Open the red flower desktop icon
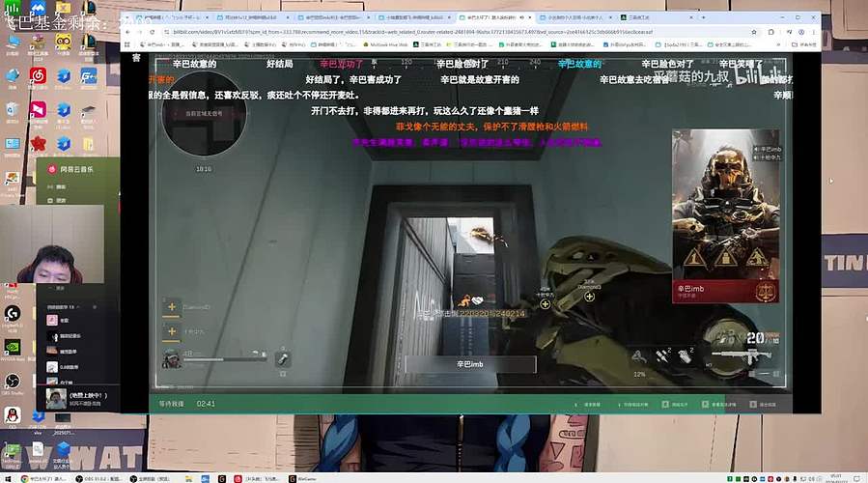Screen dimensions: 868x483 (x=38, y=145)
